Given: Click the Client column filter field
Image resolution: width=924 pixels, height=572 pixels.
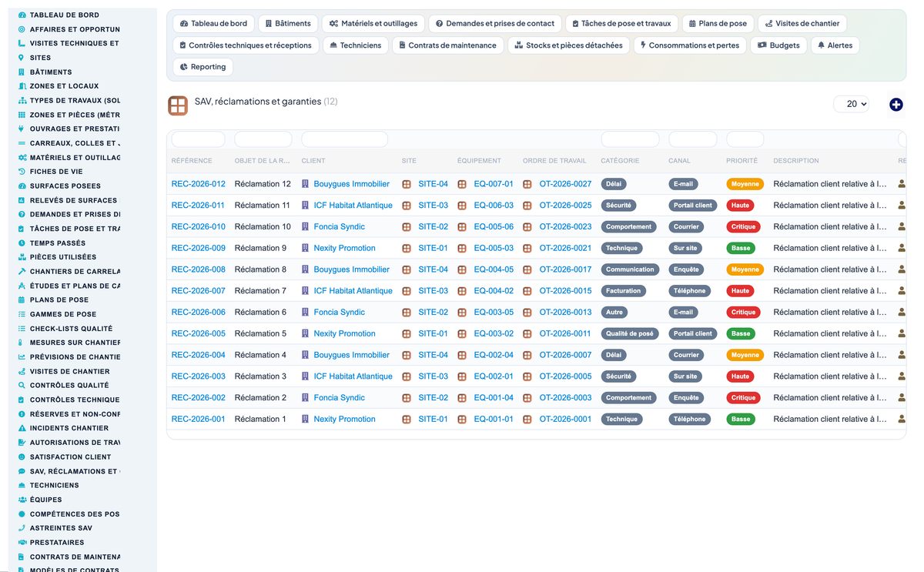Looking at the screenshot, I should point(344,139).
